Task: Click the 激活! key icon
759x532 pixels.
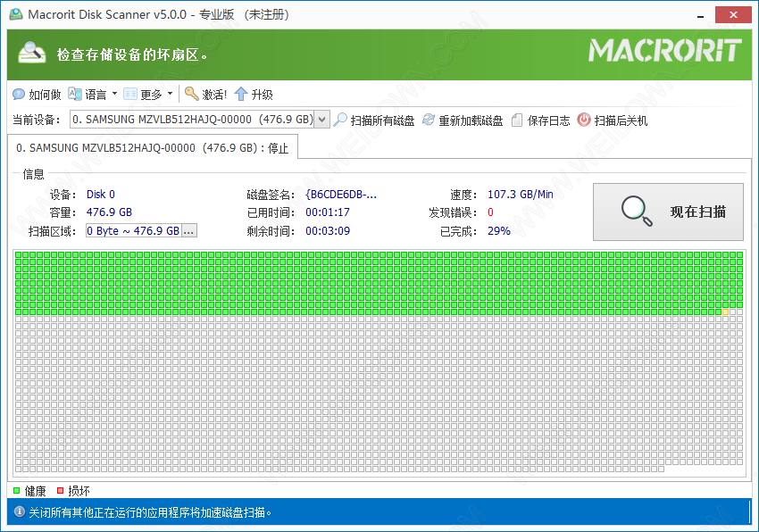Action: click(x=192, y=94)
